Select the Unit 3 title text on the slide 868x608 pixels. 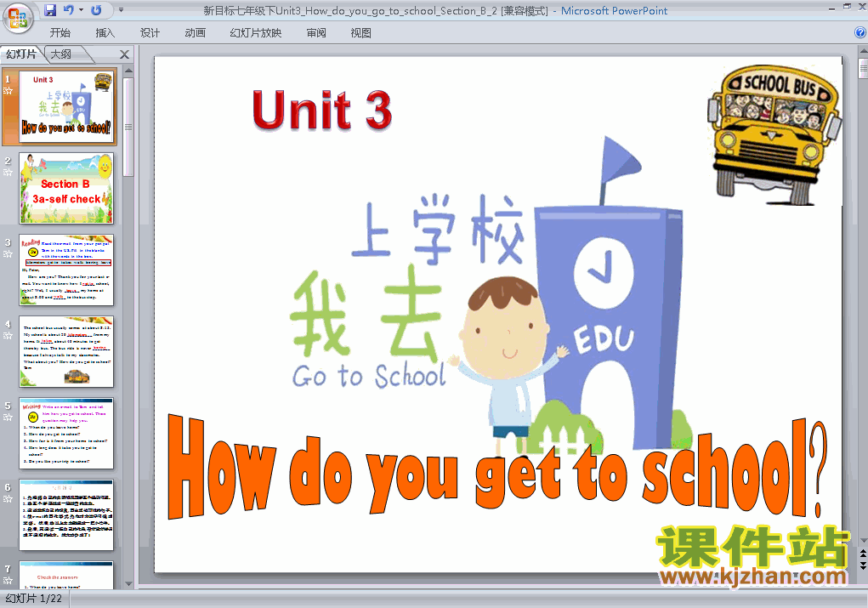(x=321, y=111)
